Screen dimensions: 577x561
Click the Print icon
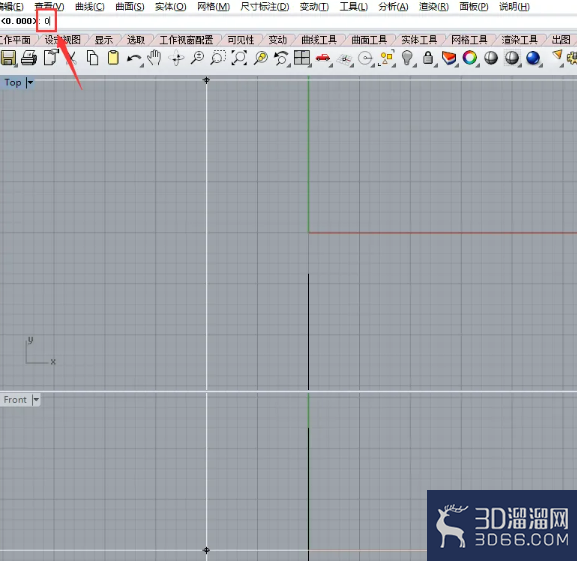[x=29, y=58]
